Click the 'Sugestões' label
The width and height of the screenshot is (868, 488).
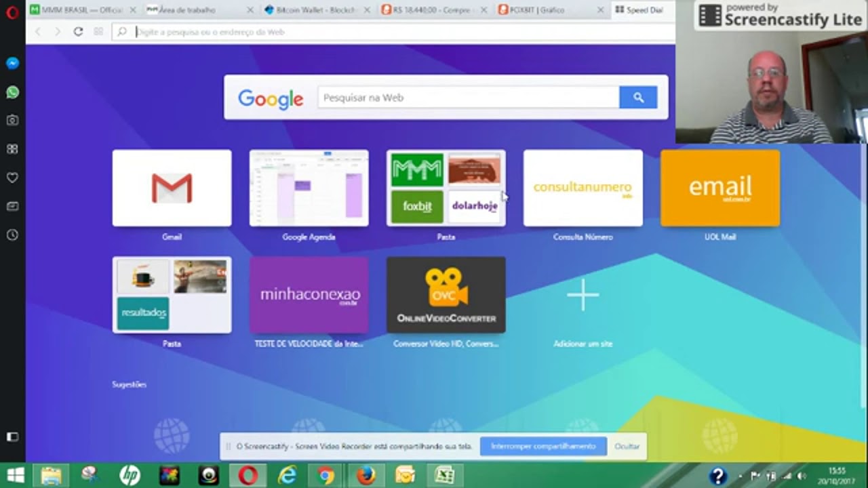(x=129, y=384)
